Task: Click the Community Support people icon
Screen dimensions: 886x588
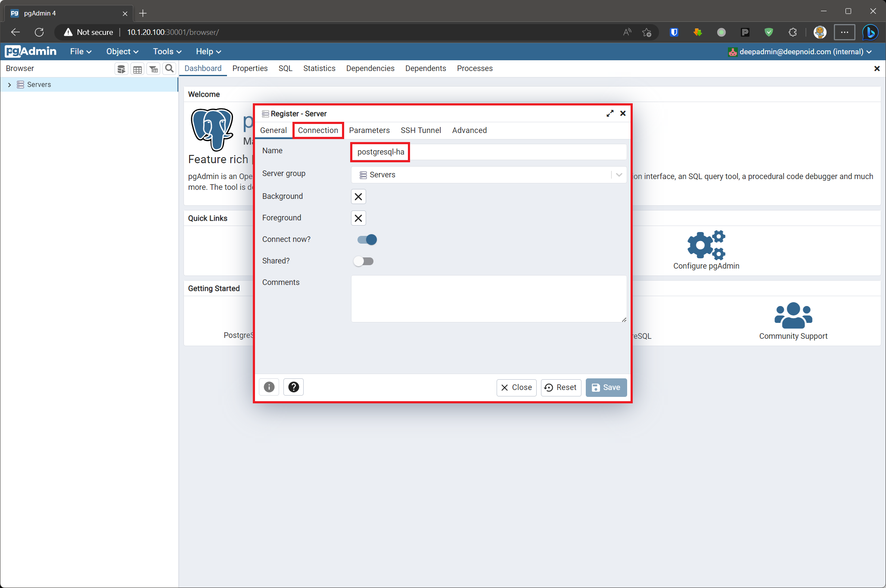Action: point(793,316)
